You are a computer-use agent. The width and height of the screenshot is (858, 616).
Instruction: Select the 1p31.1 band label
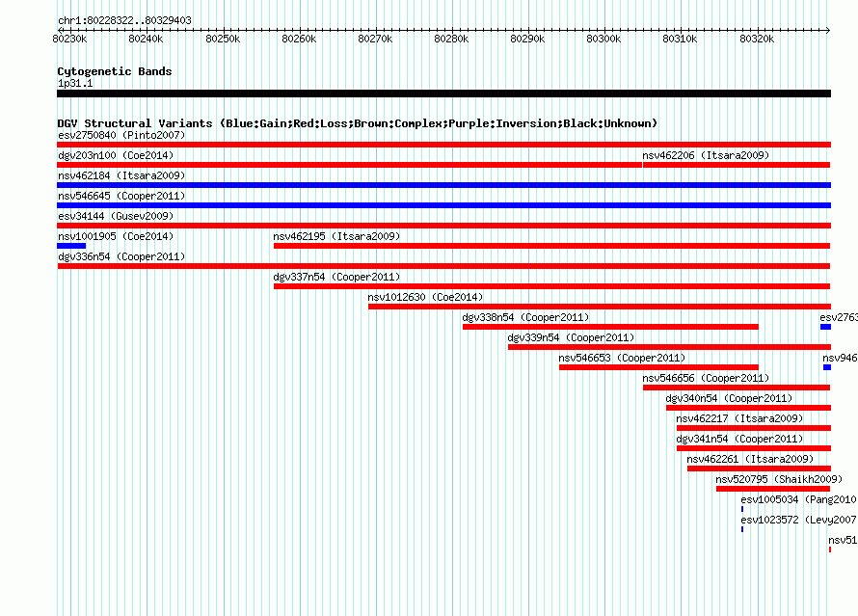75,83
